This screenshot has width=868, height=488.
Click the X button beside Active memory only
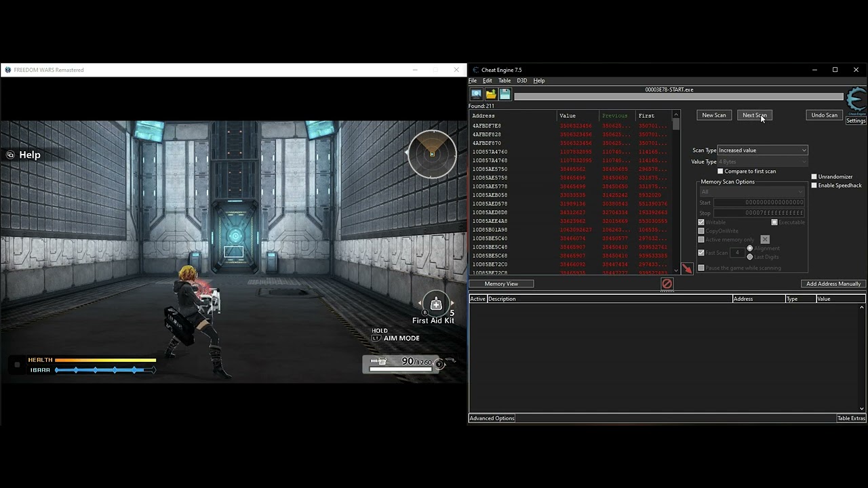(765, 239)
